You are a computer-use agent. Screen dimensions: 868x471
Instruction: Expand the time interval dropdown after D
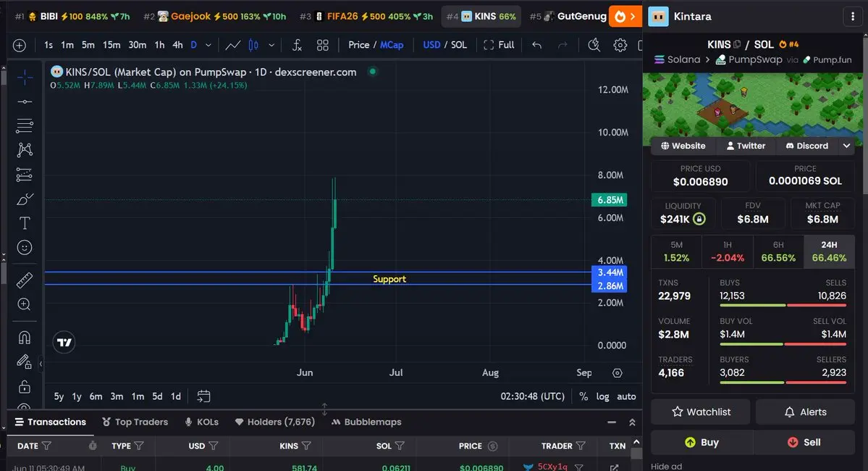pos(208,45)
